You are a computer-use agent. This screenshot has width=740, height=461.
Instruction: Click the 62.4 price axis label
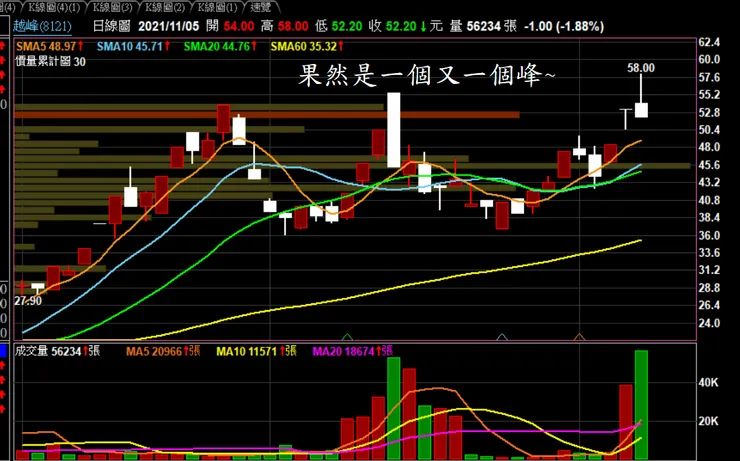click(709, 42)
